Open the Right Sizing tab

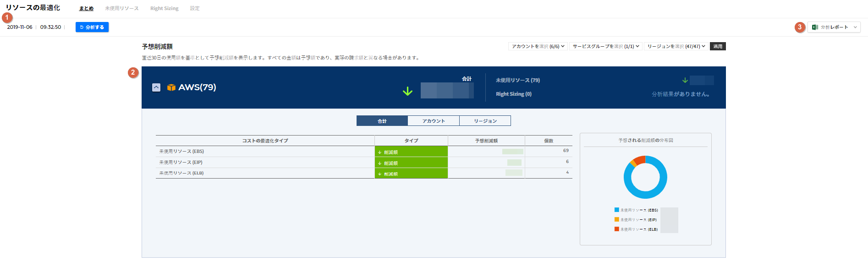(164, 9)
